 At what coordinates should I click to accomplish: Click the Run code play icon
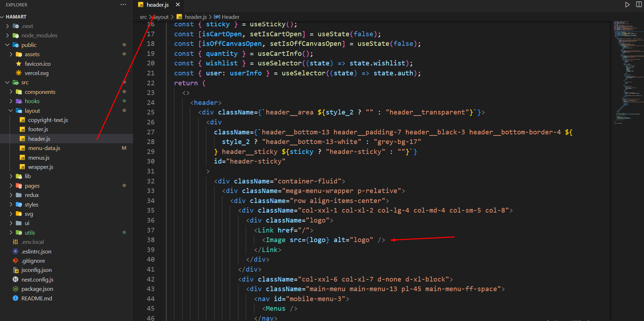coord(627,5)
